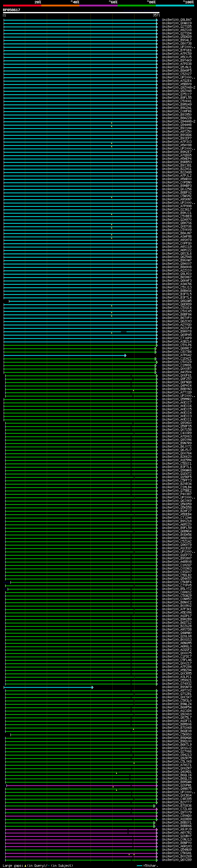Select hit UniRef100_Q00764
This screenshot has height=868, width=197.
(177, 454)
